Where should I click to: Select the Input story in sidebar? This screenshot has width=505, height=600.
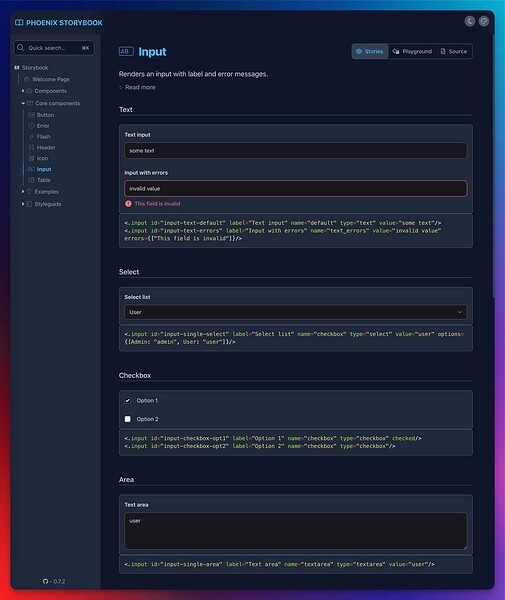coord(44,169)
